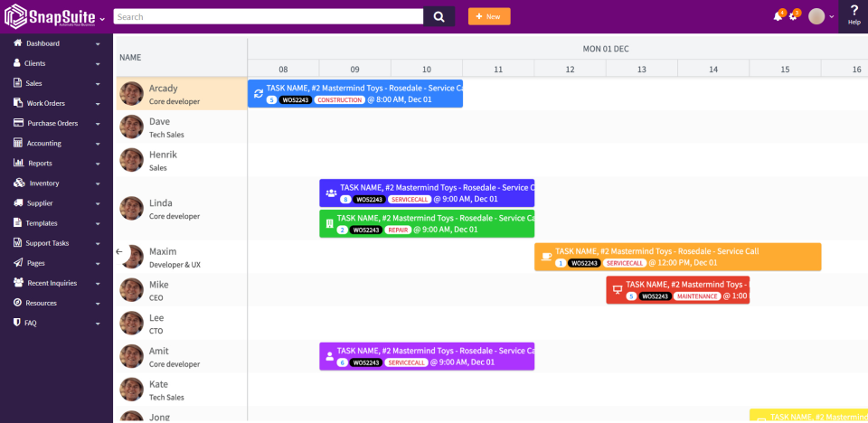Open the Templates menu item
Viewport: 868px width, 423px height.
pyautogui.click(x=56, y=223)
